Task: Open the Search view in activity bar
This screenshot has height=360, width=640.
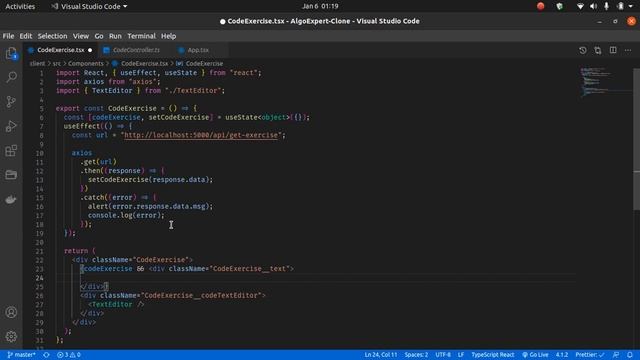Action: point(11,77)
